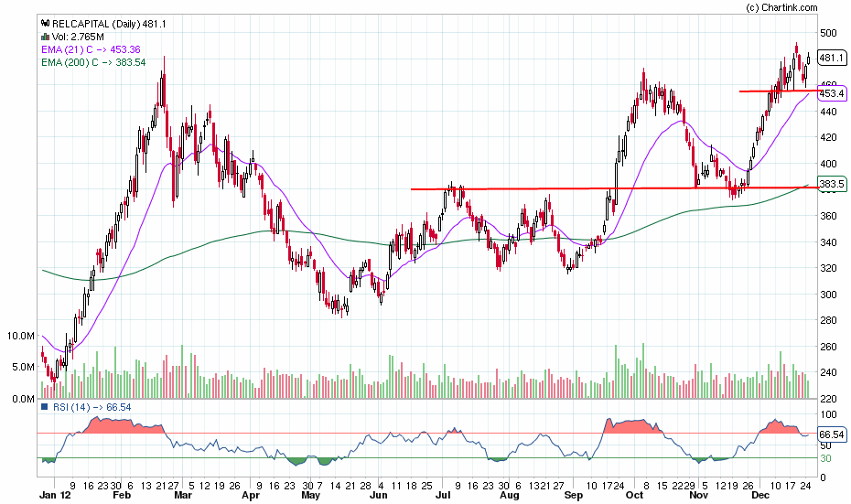
Task: Click the 28 date label in May
Action: [365, 486]
